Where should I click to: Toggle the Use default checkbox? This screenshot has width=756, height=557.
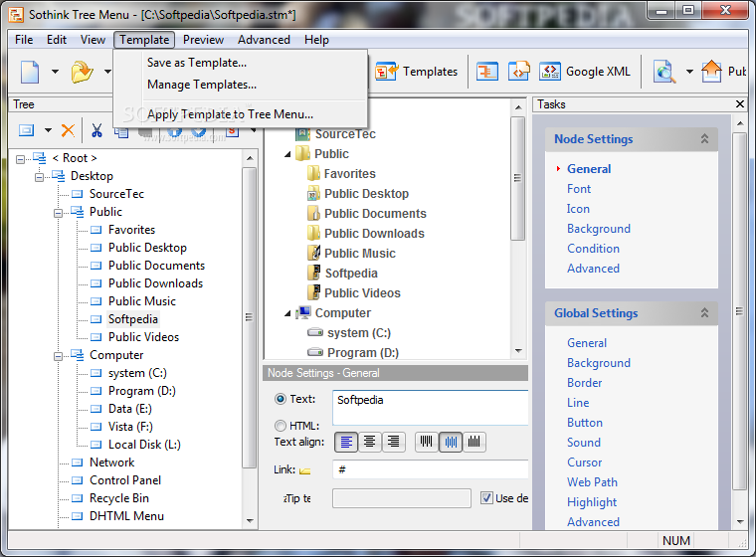(486, 497)
